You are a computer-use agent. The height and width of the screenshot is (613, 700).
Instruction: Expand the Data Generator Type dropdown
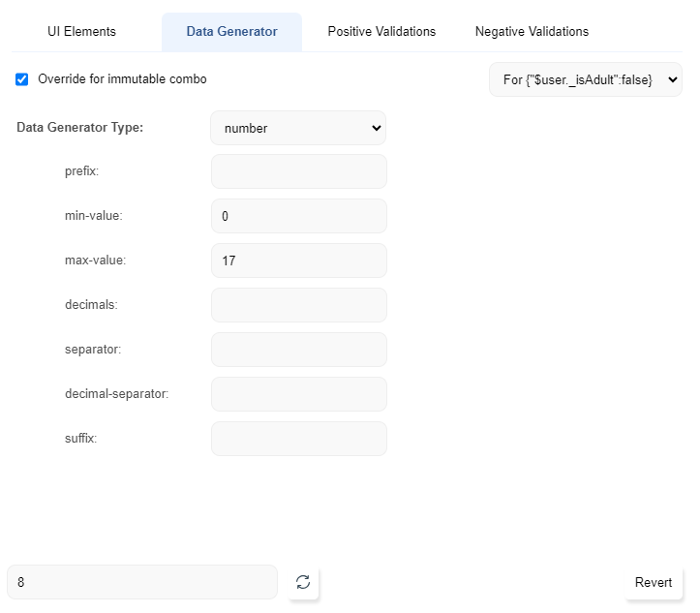click(298, 128)
